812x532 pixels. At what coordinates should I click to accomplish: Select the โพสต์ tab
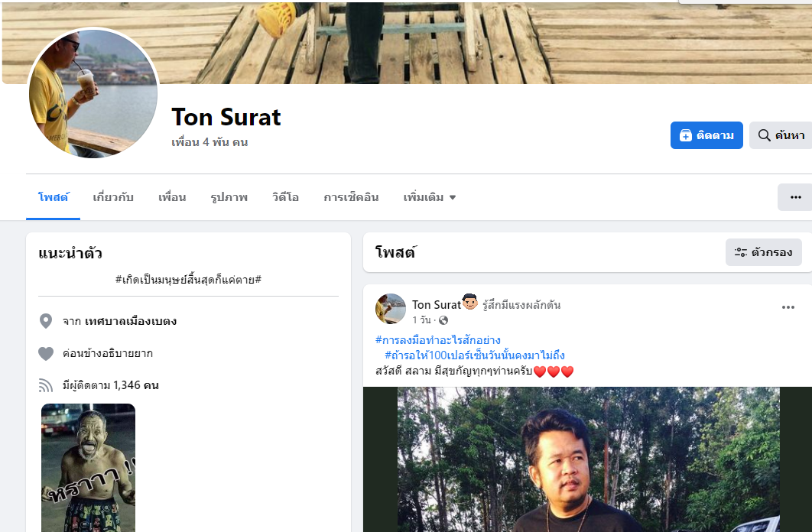[54, 197]
